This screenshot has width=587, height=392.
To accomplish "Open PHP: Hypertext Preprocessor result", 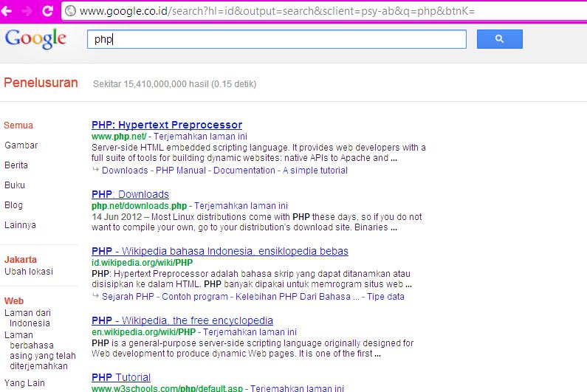I will tap(167, 125).
